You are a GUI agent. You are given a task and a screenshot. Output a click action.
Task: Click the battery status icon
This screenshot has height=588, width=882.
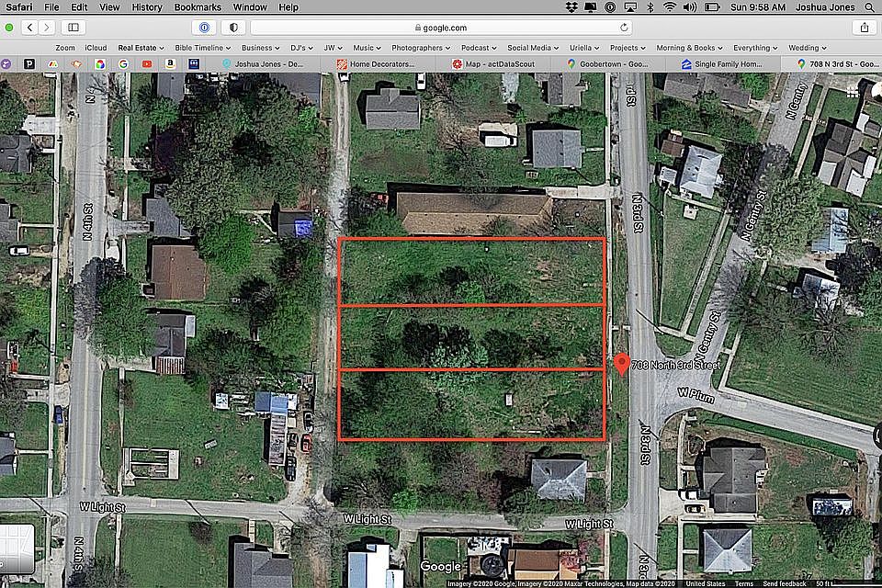click(712, 7)
